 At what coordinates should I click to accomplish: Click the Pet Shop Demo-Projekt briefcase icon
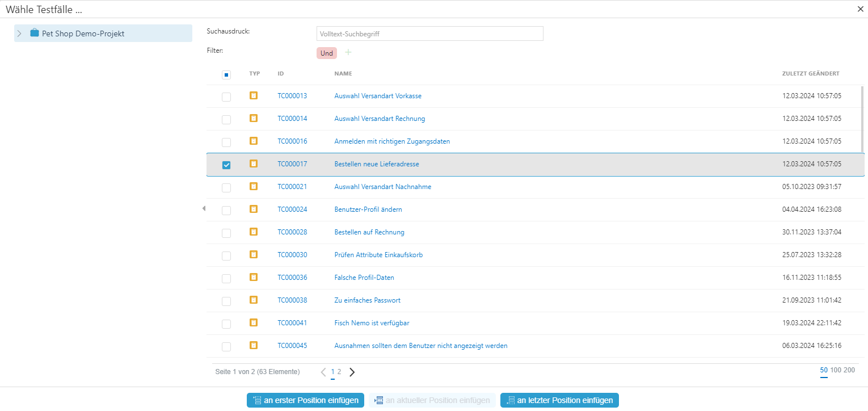(35, 33)
